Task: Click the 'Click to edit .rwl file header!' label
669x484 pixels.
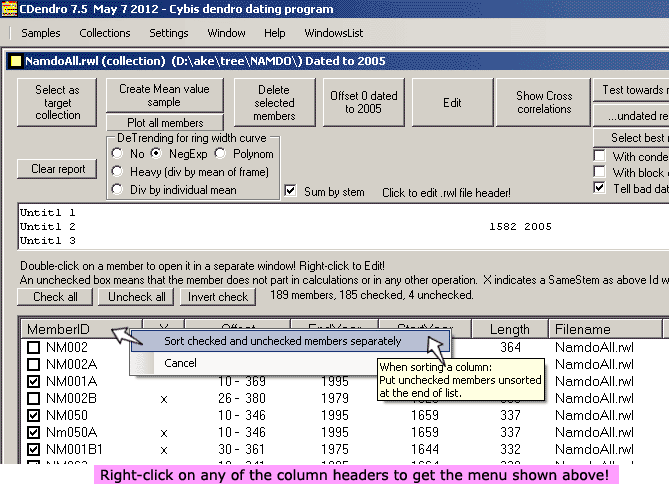Action: pyautogui.click(x=446, y=193)
